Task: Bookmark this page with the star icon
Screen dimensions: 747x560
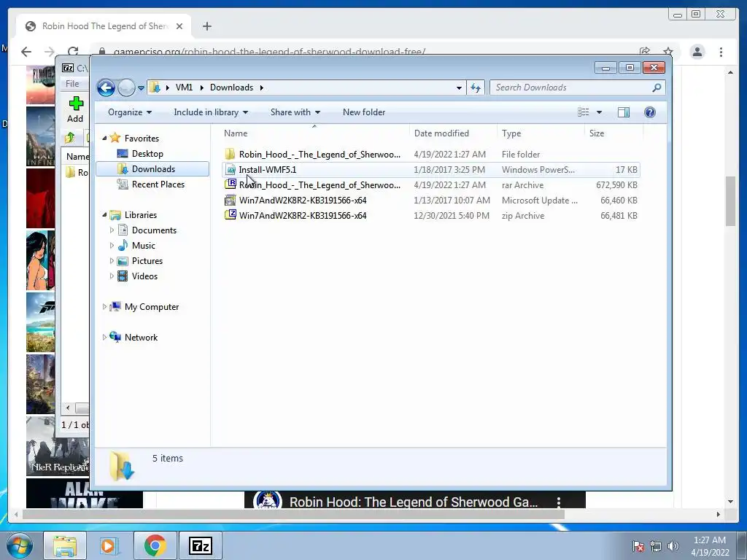Action: [668, 52]
